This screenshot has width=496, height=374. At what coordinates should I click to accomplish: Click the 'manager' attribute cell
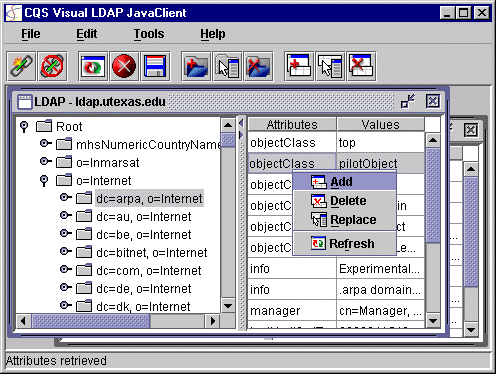pyautogui.click(x=292, y=311)
